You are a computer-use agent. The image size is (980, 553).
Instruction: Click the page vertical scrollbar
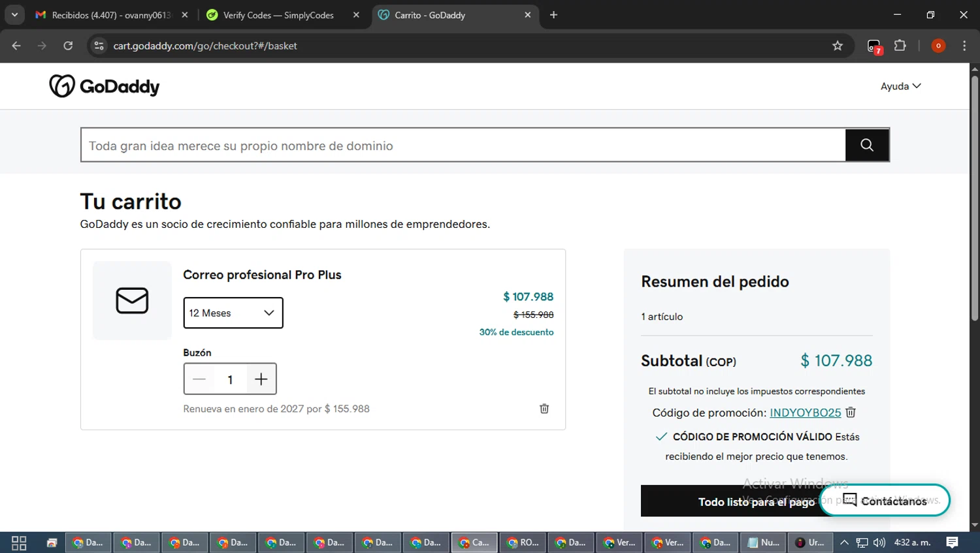click(x=974, y=199)
